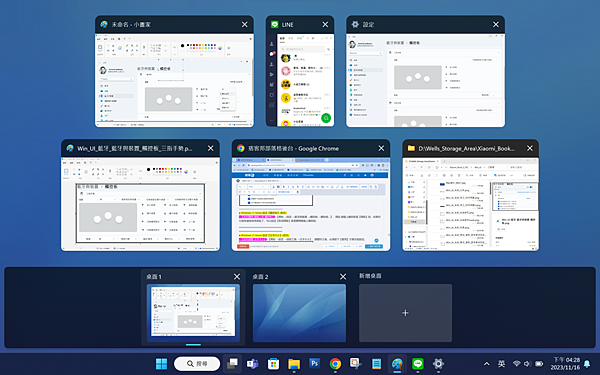Check the battery tray icon
Viewport: 600px width, 375px height.
click(539, 364)
